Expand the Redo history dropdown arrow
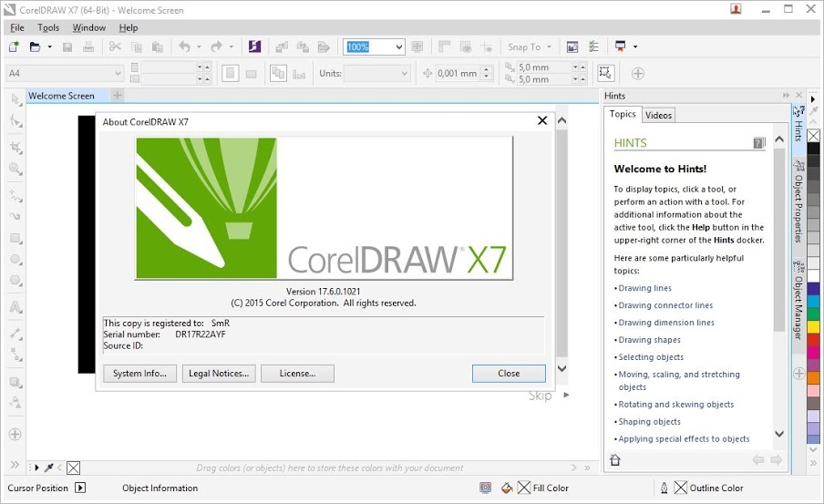The width and height of the screenshot is (824, 504). tap(231, 46)
